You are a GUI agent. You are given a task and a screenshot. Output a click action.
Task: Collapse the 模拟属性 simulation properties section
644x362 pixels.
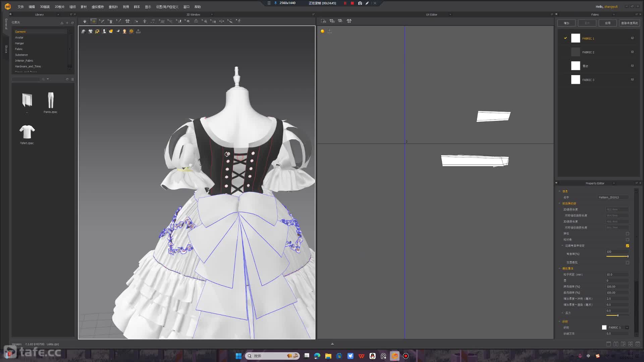[559, 268]
